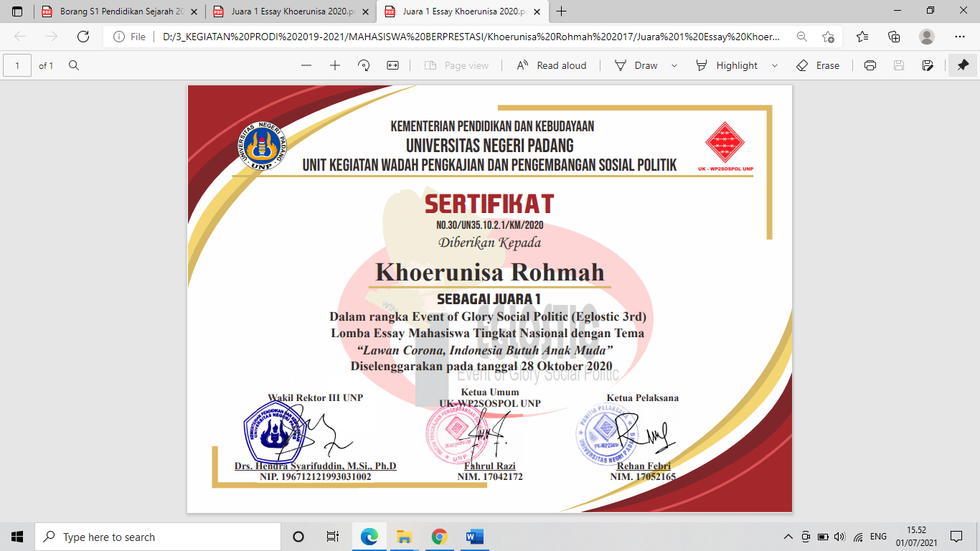Screen dimensions: 980x551
Task: Open the Action Center notifications
Action: click(x=956, y=537)
